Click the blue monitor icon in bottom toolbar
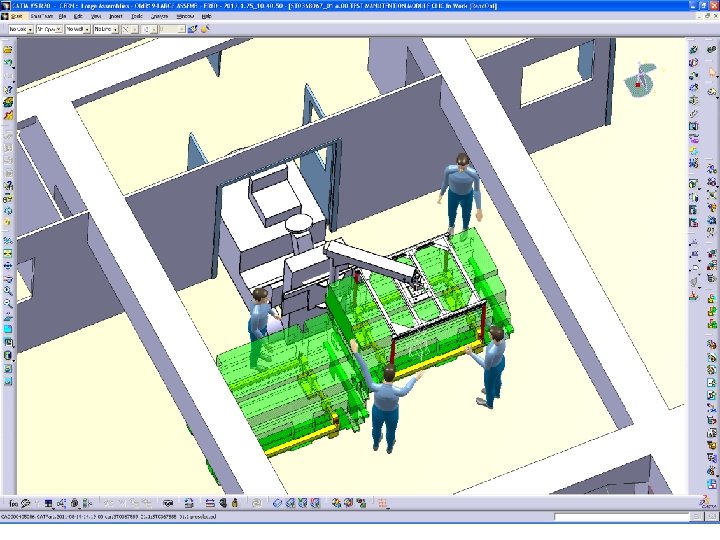The height and width of the screenshot is (540, 720). pyautogui.click(x=48, y=504)
